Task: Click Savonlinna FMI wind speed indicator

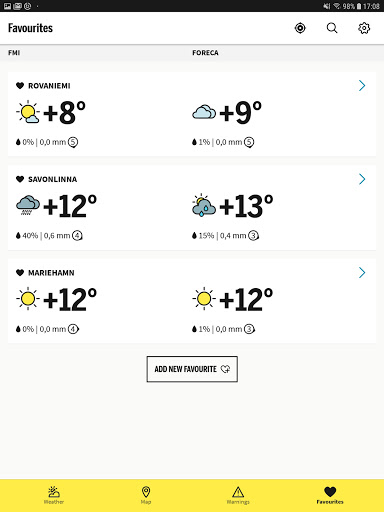Action: coord(77,236)
